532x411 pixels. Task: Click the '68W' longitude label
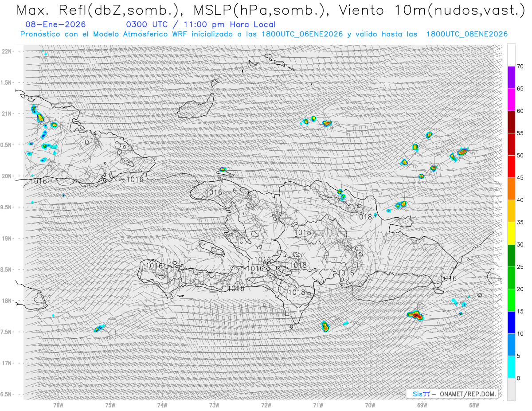pos(474,405)
